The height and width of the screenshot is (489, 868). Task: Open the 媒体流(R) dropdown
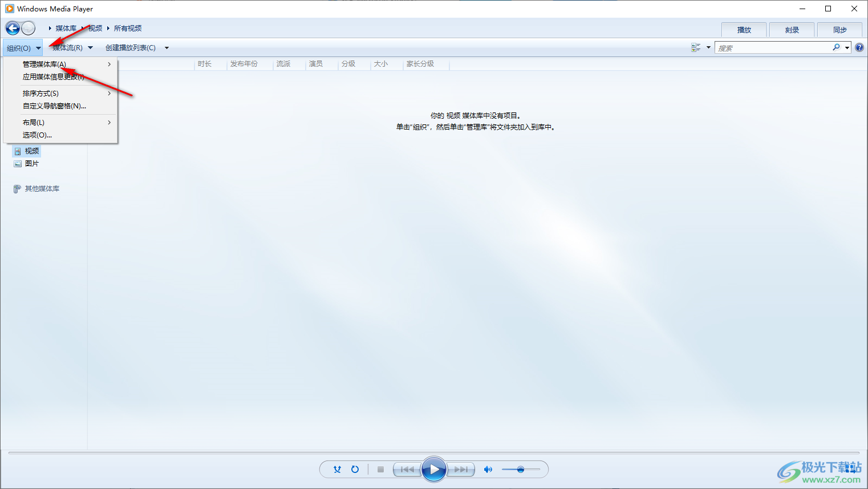click(72, 48)
